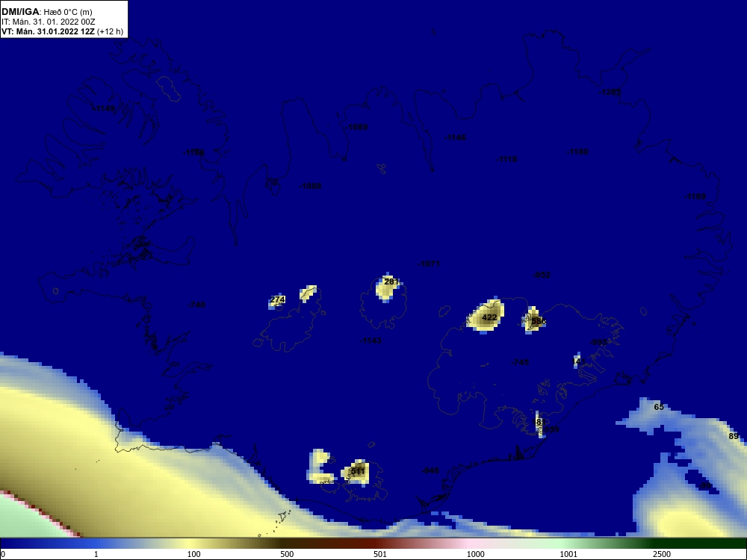Click the -99 value over the sea
The width and height of the screenshot is (747, 560).
[x=706, y=486]
